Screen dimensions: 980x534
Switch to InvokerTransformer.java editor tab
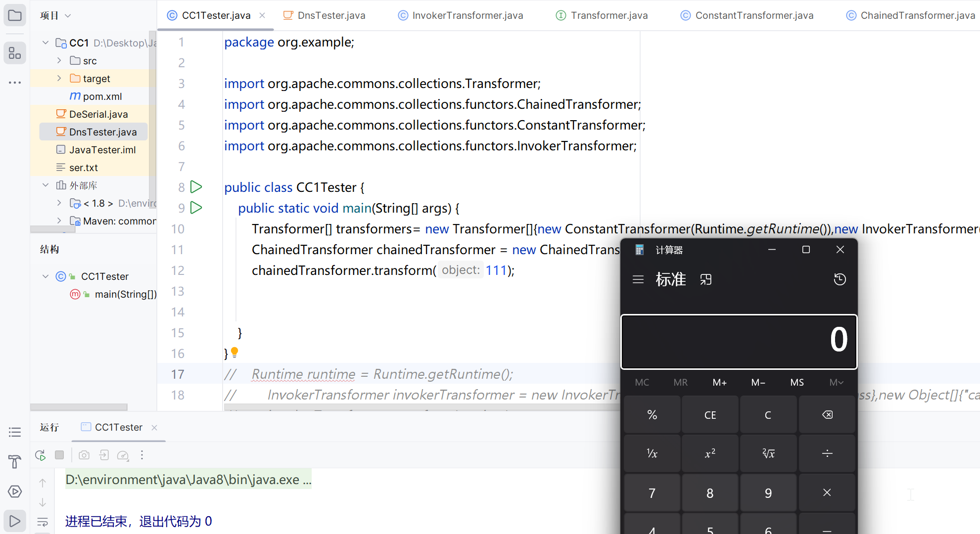click(x=467, y=15)
